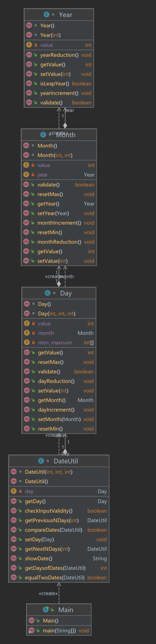Click the field icon for mon_maxnum
Viewport: 156px width, 644px height.
[27, 343]
